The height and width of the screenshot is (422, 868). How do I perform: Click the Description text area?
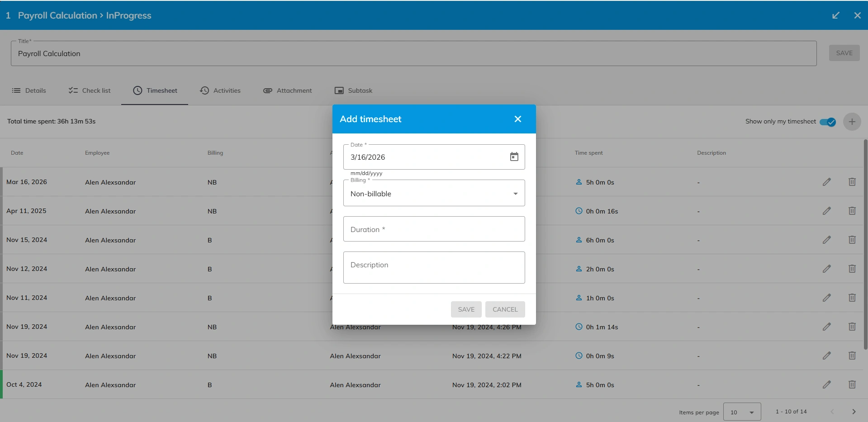point(434,267)
